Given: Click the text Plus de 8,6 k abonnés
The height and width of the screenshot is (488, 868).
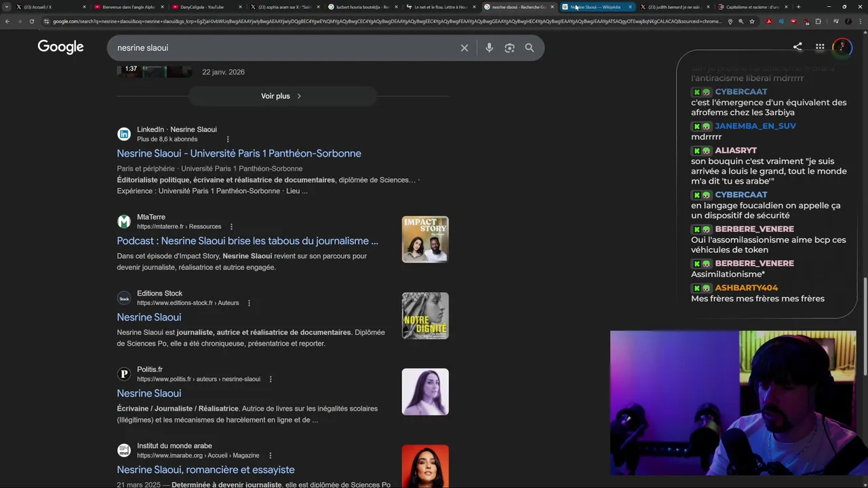Looking at the screenshot, I should pyautogui.click(x=167, y=140).
